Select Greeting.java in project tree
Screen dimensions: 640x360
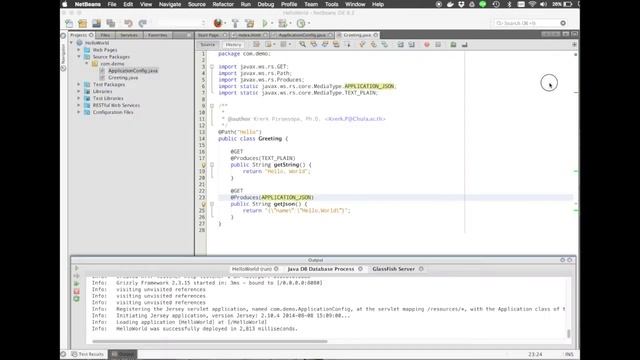(123, 78)
